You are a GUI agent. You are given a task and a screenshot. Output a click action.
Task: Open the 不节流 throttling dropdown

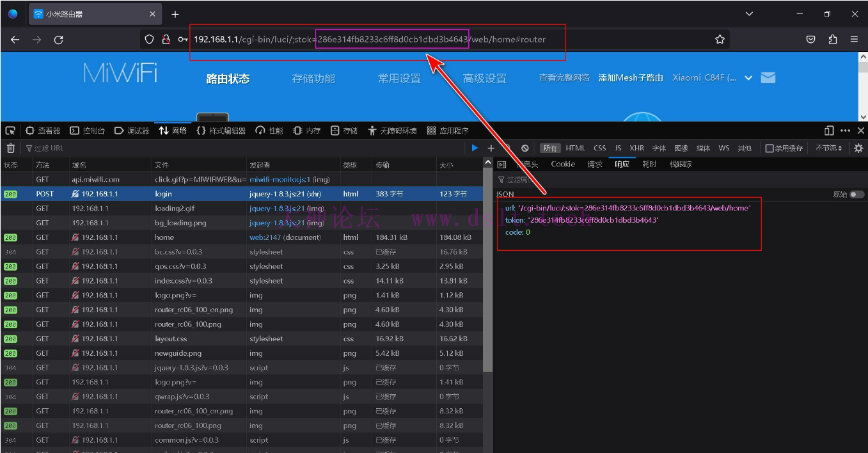click(828, 148)
